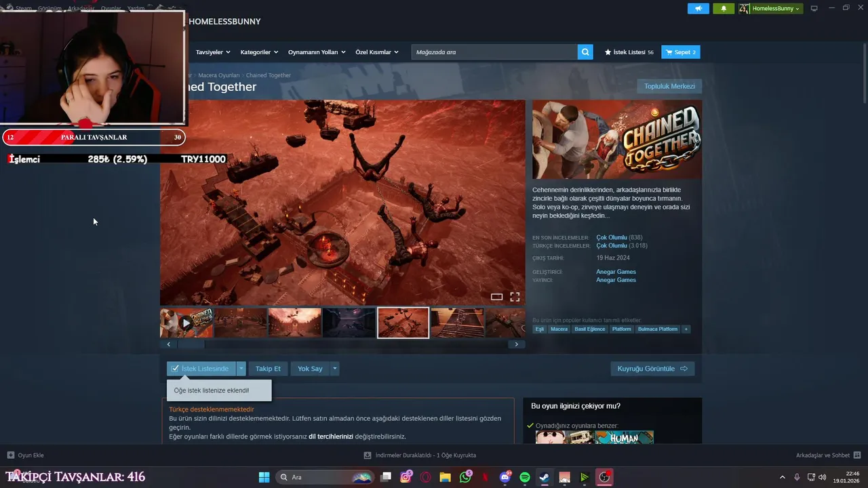Open File Explorer from the taskbar
Screen dimensions: 868x488
(445, 477)
